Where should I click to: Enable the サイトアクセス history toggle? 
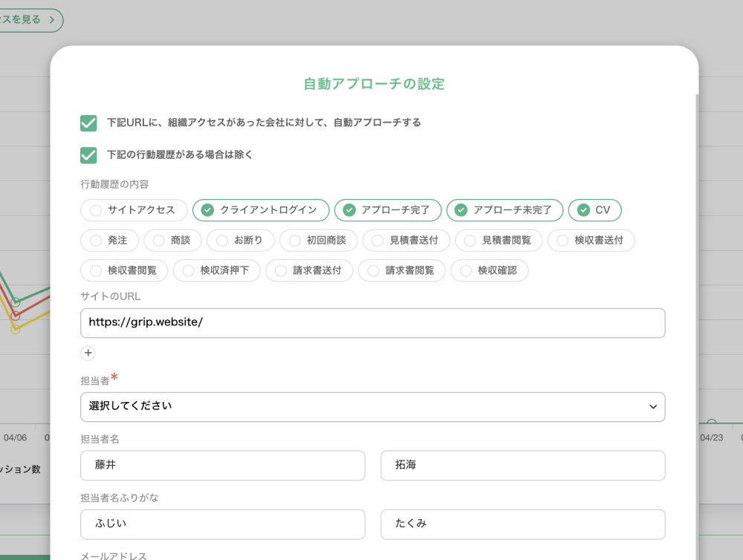pos(132,210)
